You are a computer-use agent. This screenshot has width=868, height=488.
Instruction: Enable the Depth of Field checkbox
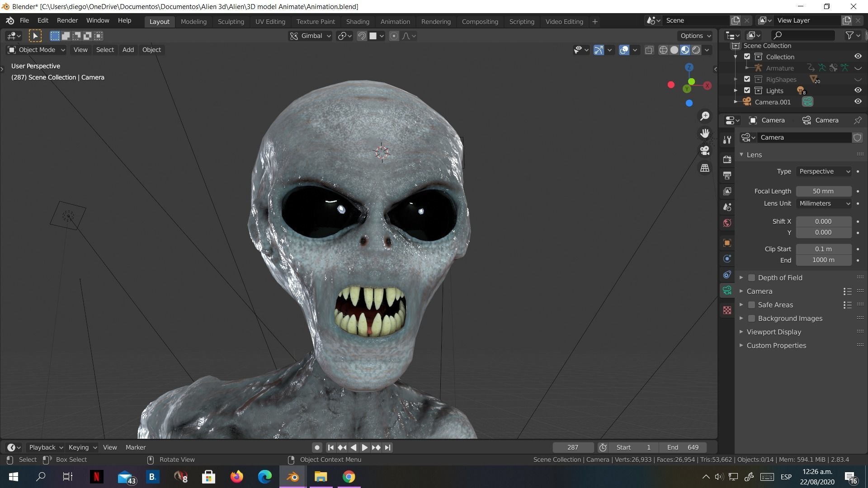click(x=751, y=278)
